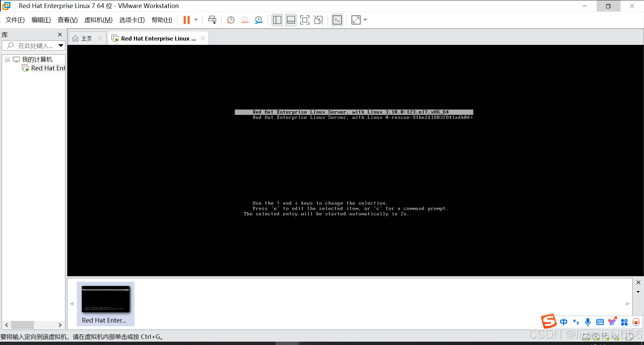This screenshot has width=644, height=345.
Task: Toggle Unity mode icon
Action: pos(318,20)
